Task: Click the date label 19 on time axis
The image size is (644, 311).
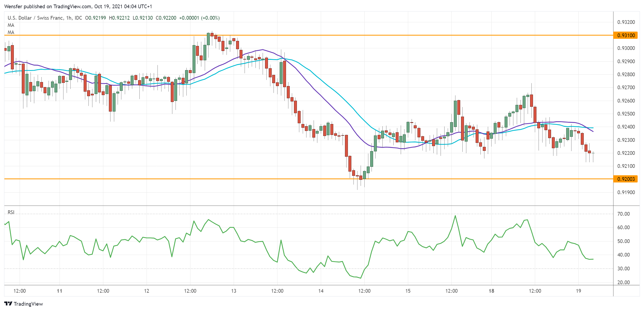Action: [x=578, y=291]
